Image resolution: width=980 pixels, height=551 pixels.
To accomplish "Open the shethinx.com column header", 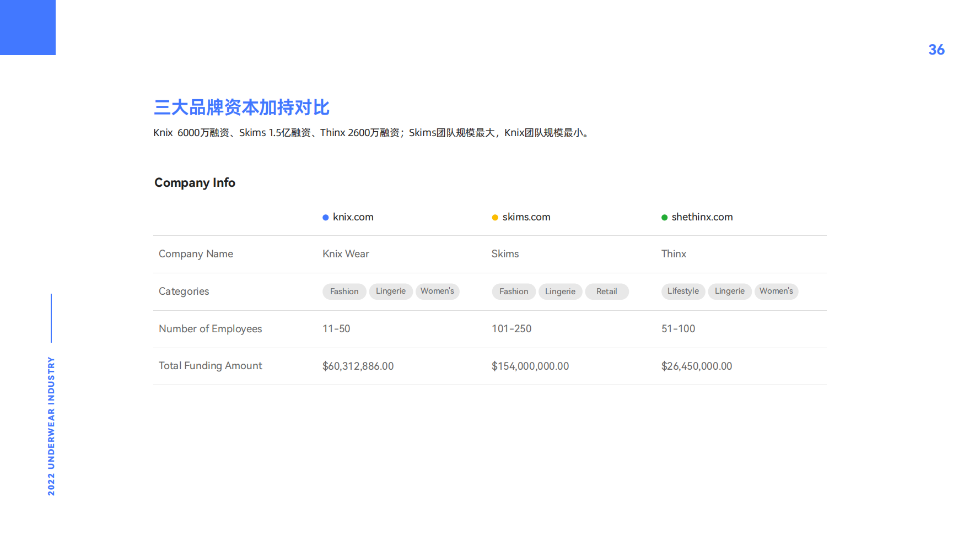I will pos(702,217).
